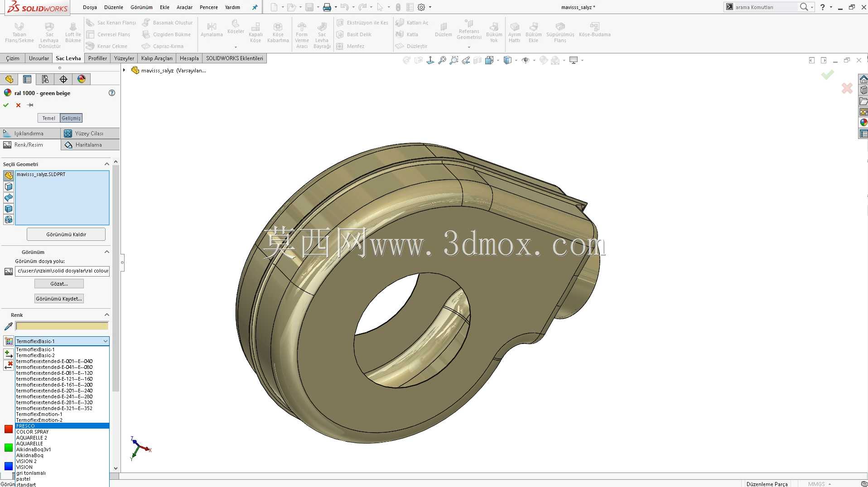Image resolution: width=868 pixels, height=487 pixels.
Task: Add current color to swatch
Action: click(8, 353)
